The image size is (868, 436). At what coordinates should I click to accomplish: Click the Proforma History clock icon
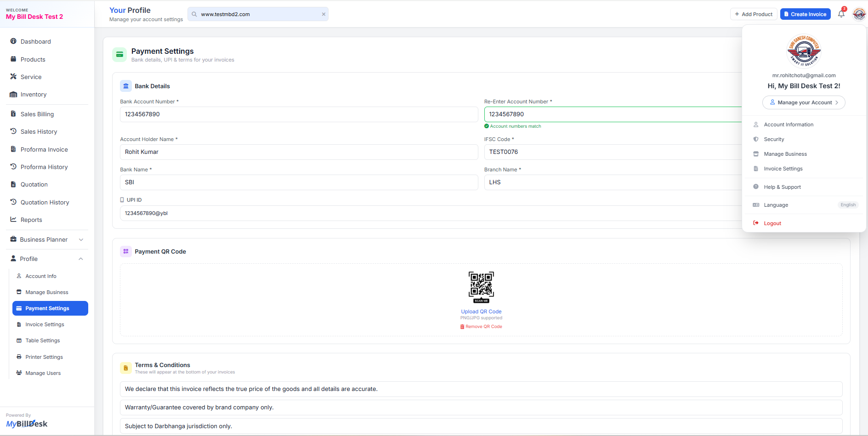tap(13, 166)
